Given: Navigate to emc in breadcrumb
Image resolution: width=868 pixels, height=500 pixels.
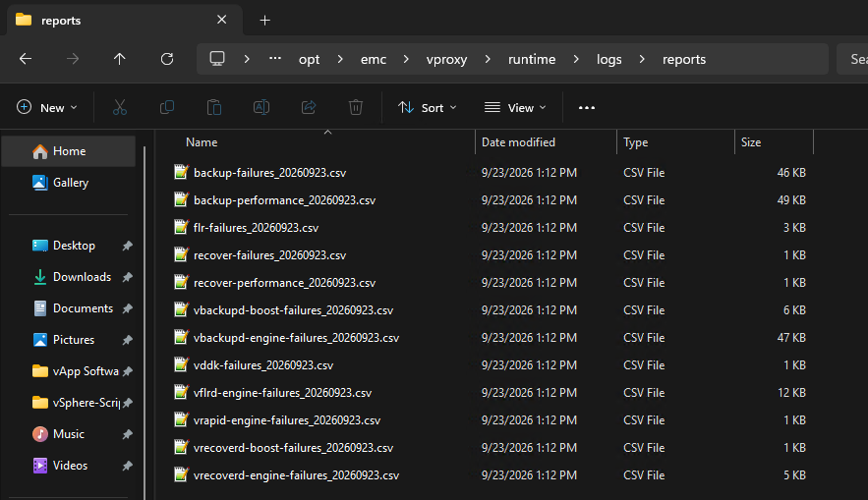Looking at the screenshot, I should click(x=374, y=59).
